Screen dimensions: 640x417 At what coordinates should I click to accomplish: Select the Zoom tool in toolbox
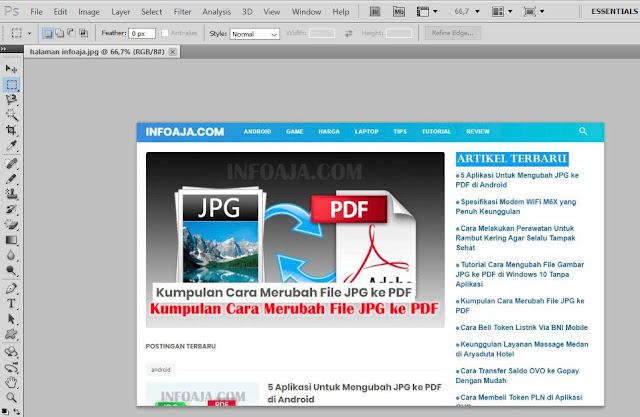pos(11,397)
